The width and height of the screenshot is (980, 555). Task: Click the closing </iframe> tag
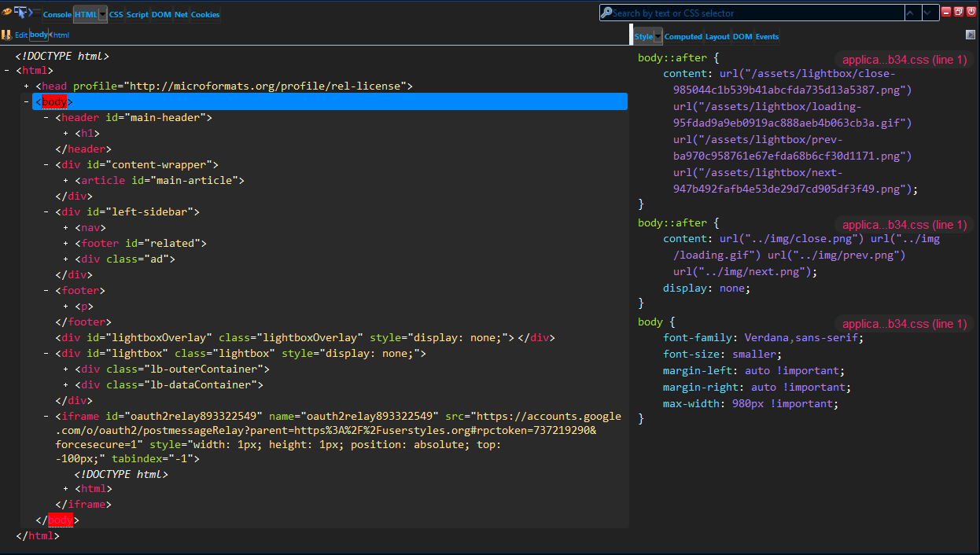pyautogui.click(x=83, y=504)
